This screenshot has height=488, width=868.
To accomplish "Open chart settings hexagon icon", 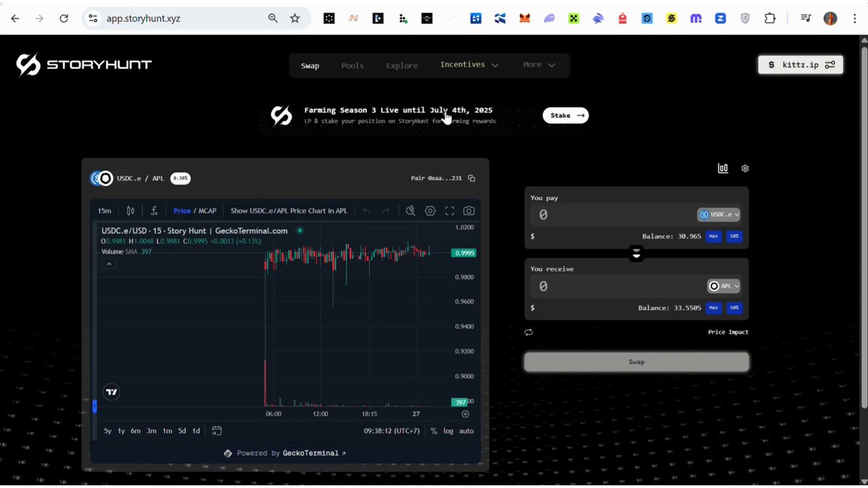I will click(430, 211).
